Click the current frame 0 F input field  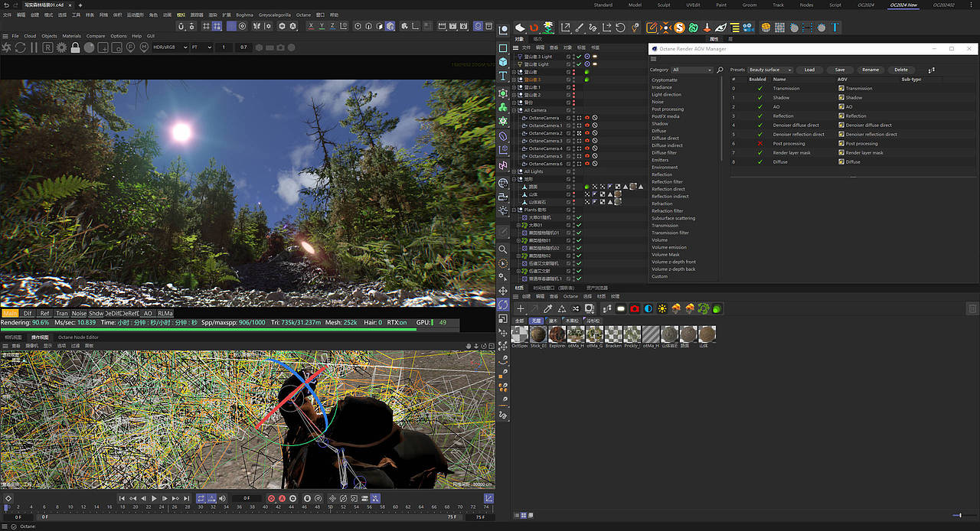pyautogui.click(x=247, y=498)
